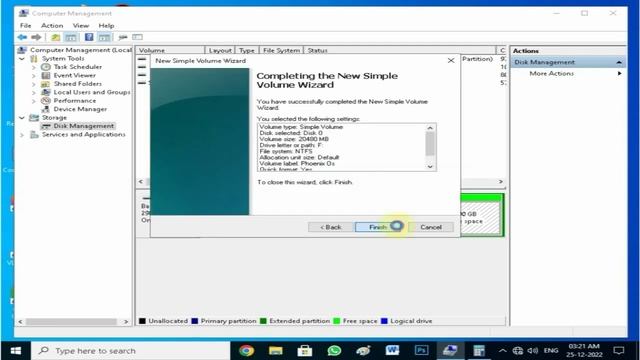Click the taskbar clock and date
Viewport: 640px width, 360px height.
pyautogui.click(x=584, y=351)
